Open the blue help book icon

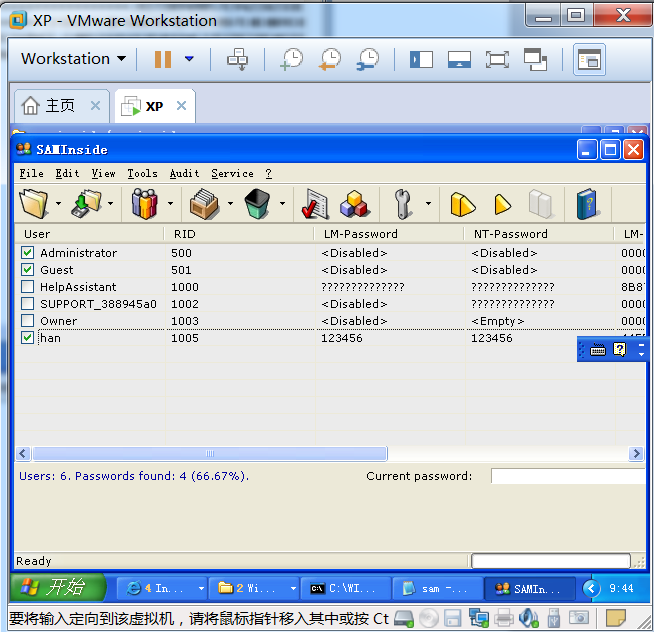[x=587, y=204]
